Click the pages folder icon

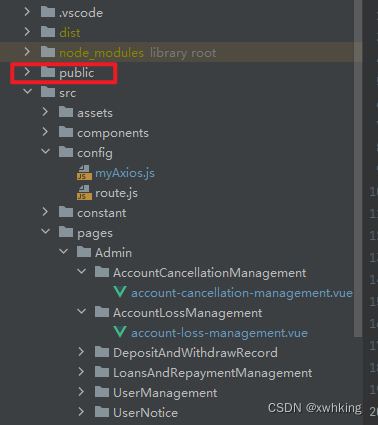pos(66,232)
